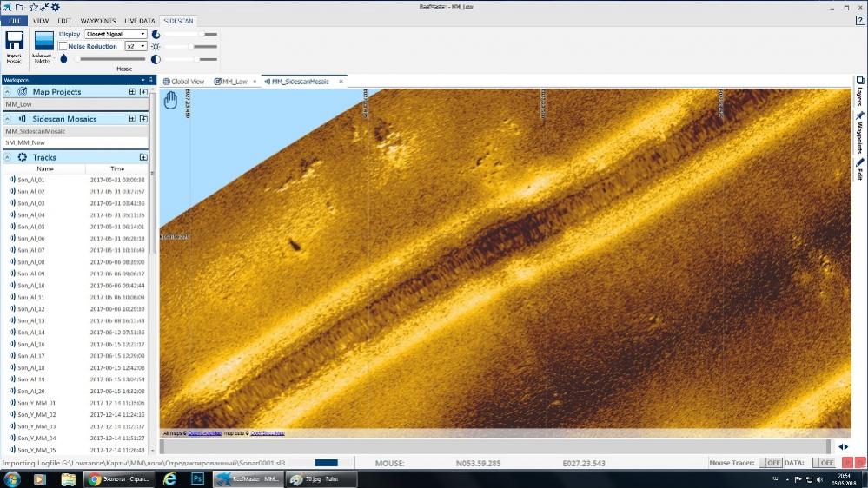Image resolution: width=868 pixels, height=488 pixels.
Task: Toggle the DATA OFF switch
Action: pyautogui.click(x=823, y=464)
